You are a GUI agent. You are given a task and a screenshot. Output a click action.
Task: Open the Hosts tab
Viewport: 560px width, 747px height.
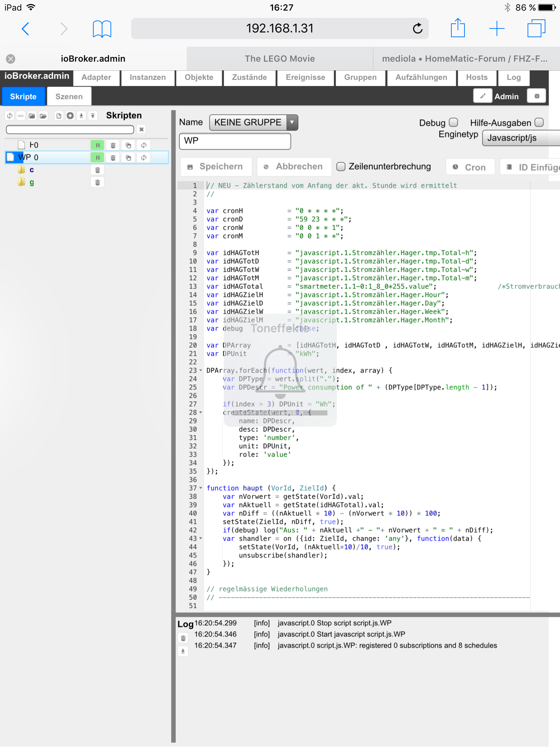pos(477,78)
